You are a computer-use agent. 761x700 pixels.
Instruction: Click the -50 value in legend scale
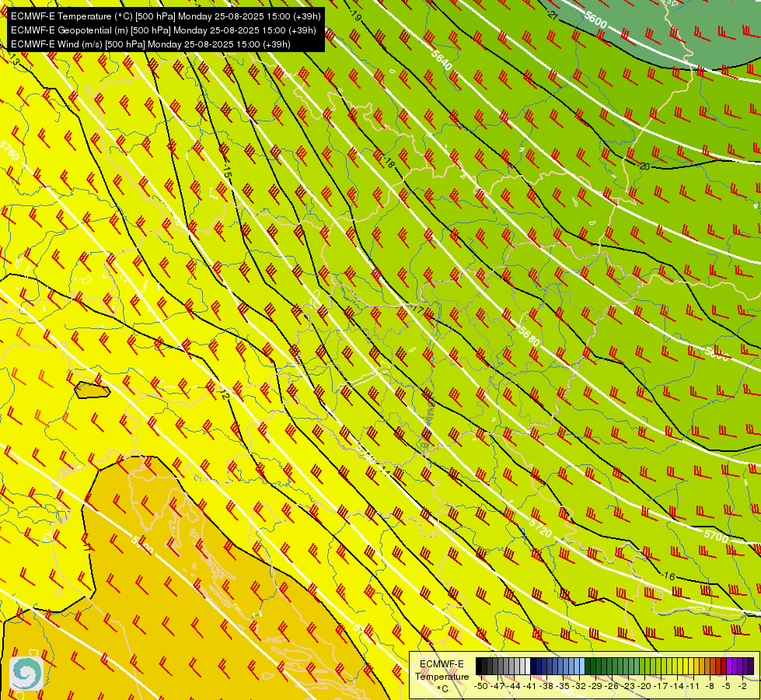(x=481, y=686)
